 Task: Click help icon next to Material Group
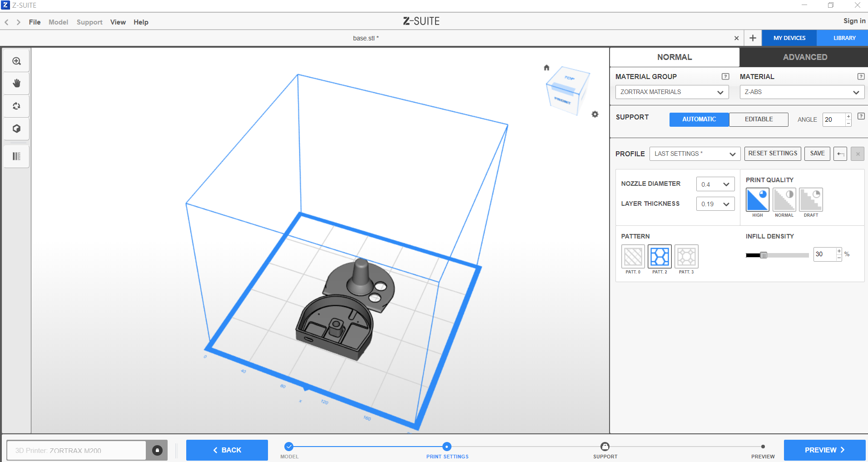pos(725,76)
